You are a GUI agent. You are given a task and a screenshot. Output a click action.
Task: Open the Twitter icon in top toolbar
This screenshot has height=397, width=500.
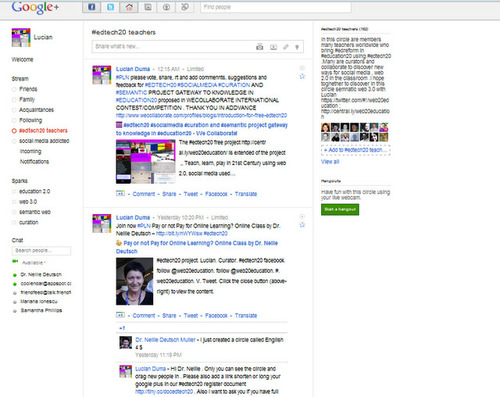point(110,7)
